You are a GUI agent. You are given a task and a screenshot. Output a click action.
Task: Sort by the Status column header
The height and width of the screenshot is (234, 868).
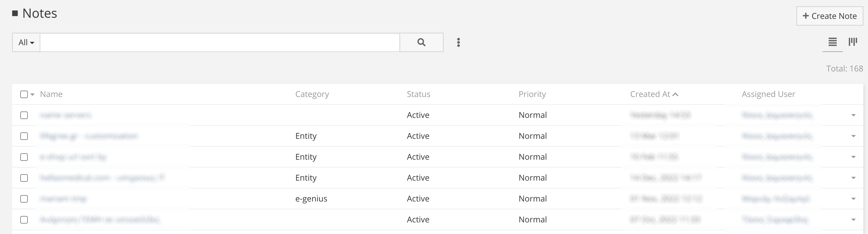(418, 94)
